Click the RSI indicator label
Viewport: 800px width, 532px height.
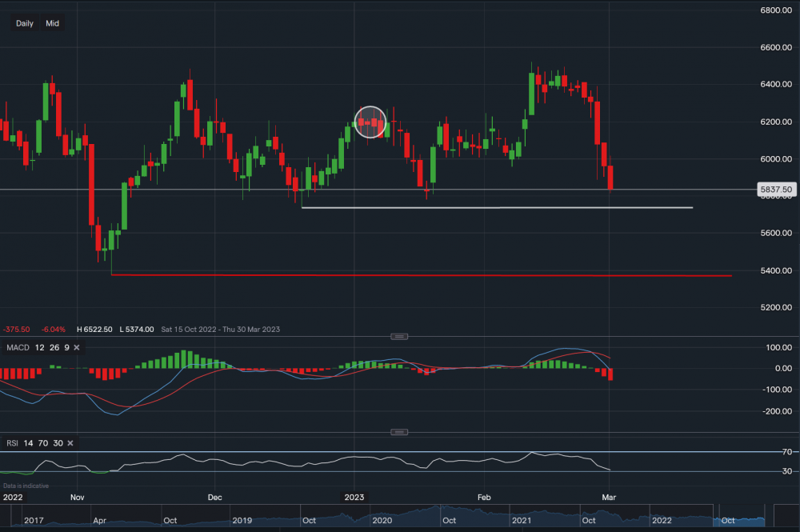click(11, 442)
